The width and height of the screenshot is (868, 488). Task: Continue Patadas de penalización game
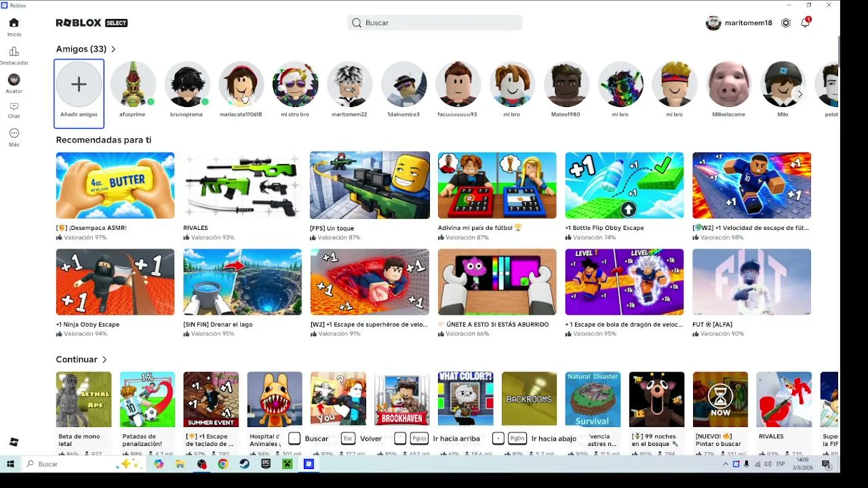tap(147, 399)
